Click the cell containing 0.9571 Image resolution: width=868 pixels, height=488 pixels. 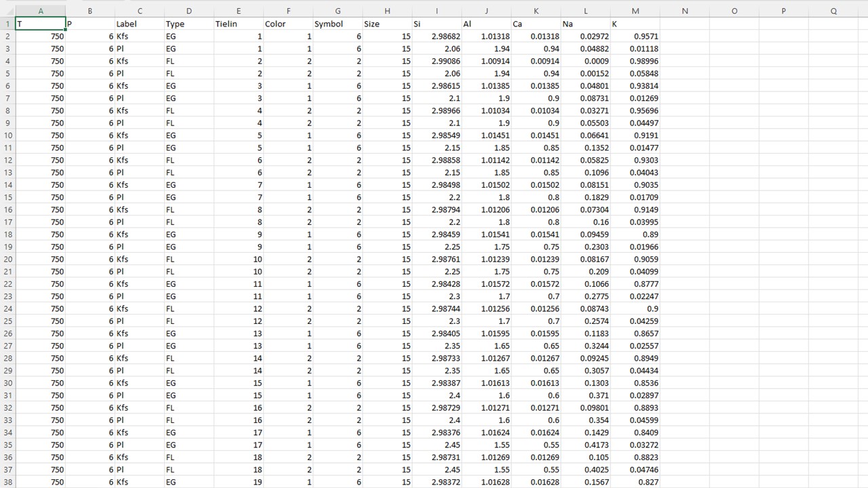(x=635, y=37)
